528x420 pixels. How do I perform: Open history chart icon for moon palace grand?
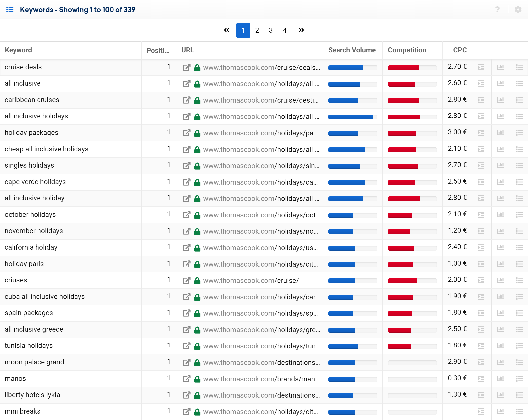[x=500, y=362]
